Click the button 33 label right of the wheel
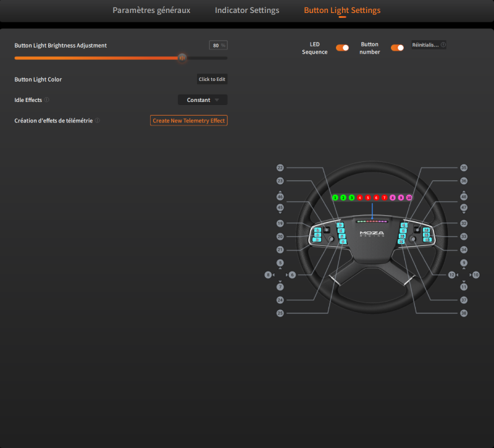Screen dimensions: 494x448 pyautogui.click(x=464, y=236)
